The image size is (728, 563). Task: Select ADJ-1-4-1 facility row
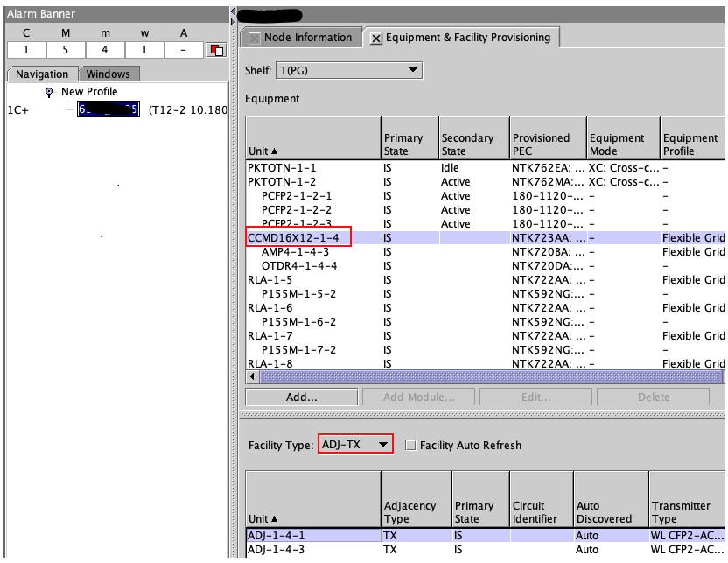point(486,535)
